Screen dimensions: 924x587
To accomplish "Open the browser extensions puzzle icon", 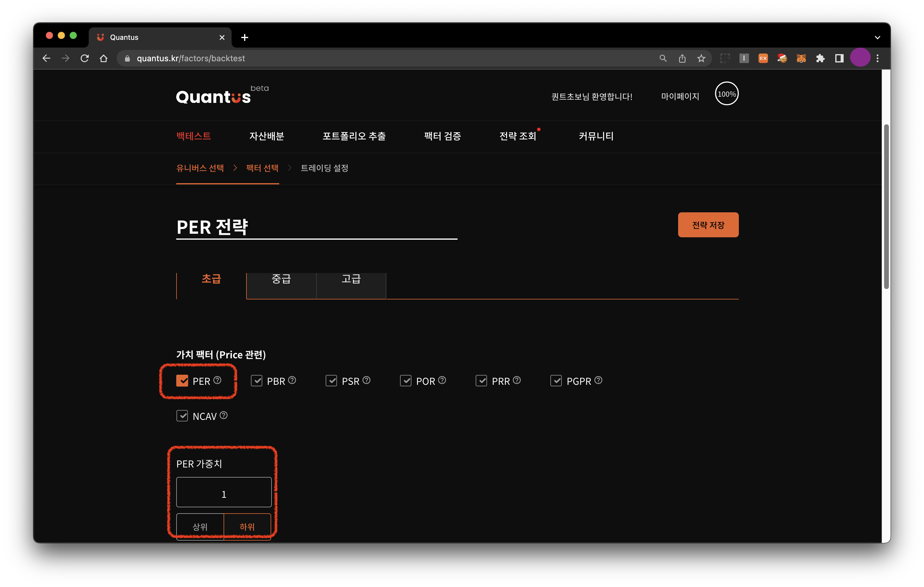I will click(x=820, y=58).
